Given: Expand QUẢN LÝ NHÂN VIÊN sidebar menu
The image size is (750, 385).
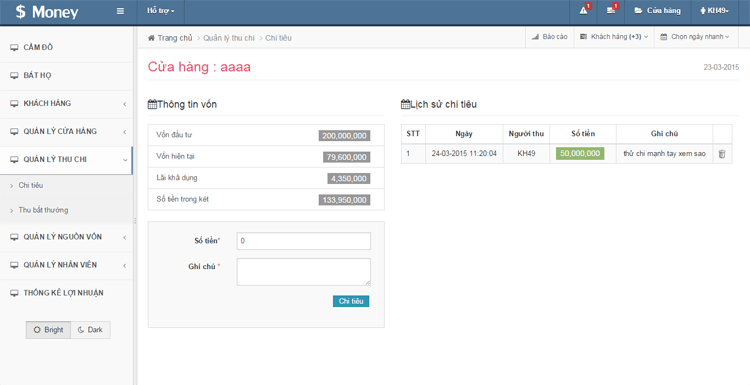Looking at the screenshot, I should click(x=66, y=265).
